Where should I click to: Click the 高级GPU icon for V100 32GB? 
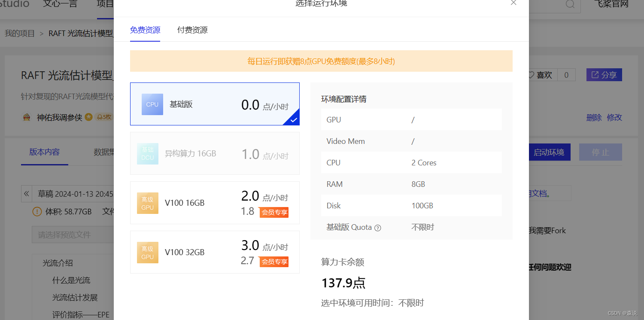coord(148,252)
